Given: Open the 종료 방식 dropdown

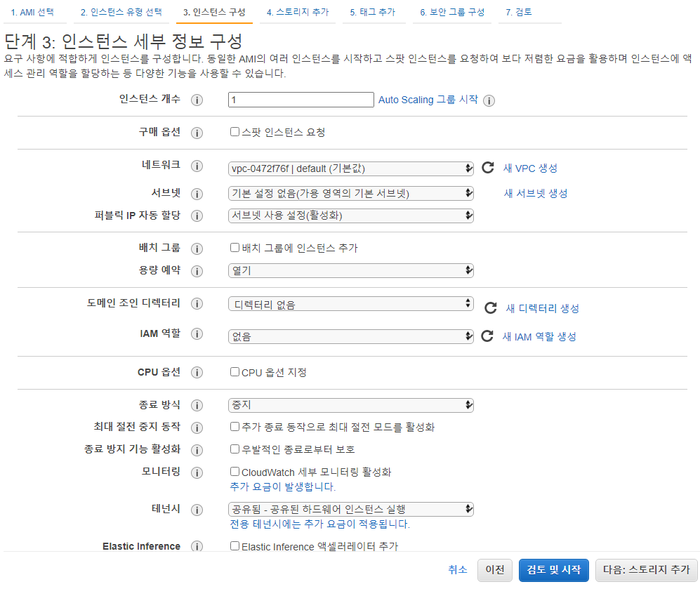Looking at the screenshot, I should click(351, 405).
